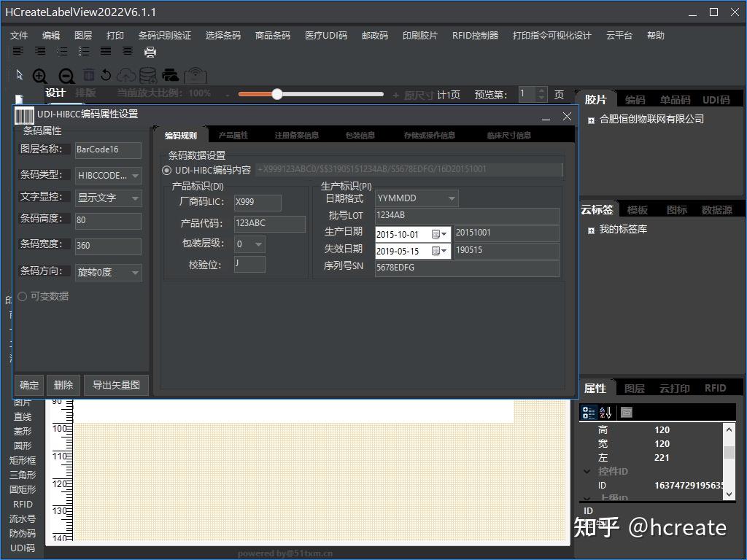Click the alphabetical sort icon in properties panel

coord(605,412)
